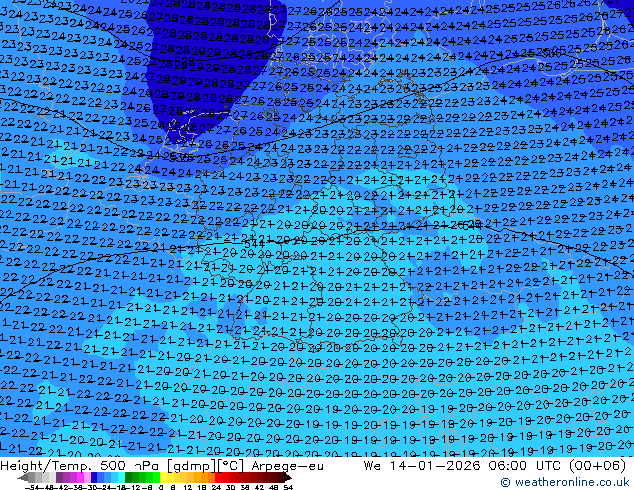This screenshot has height=490, width=634.
Task: Click the date 'We 14-01-2026'
Action: 422,466
